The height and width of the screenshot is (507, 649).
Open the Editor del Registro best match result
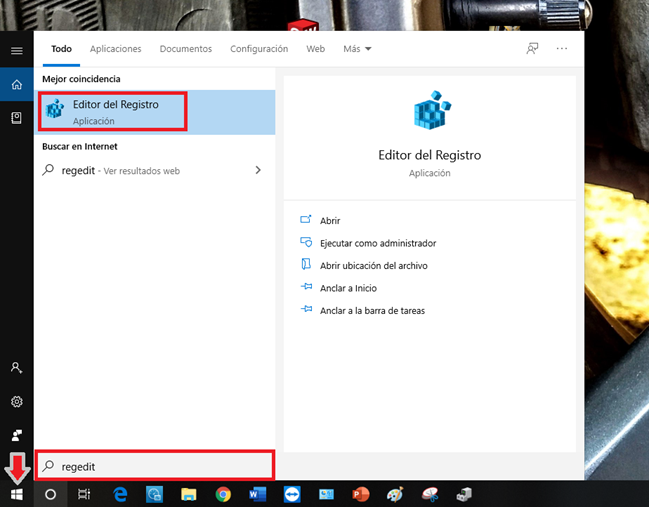pyautogui.click(x=155, y=112)
